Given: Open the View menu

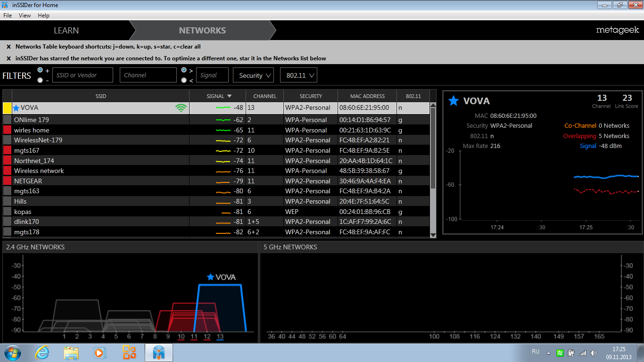Looking at the screenshot, I should click(x=25, y=16).
